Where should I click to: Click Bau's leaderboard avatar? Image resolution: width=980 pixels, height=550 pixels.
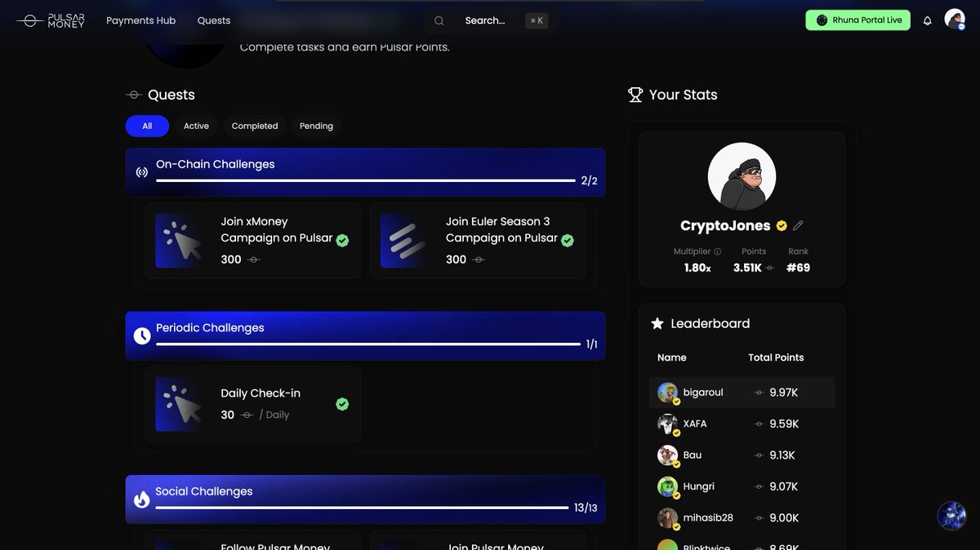point(668,455)
